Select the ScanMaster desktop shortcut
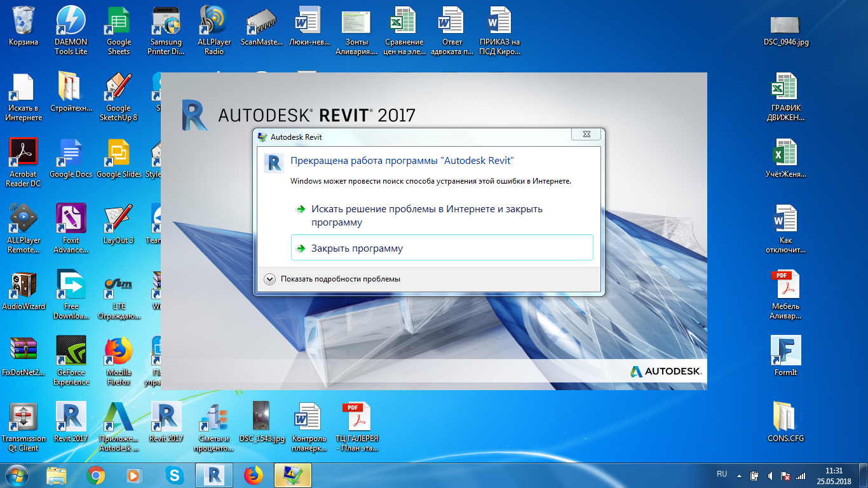Image resolution: width=868 pixels, height=488 pixels. (x=262, y=26)
